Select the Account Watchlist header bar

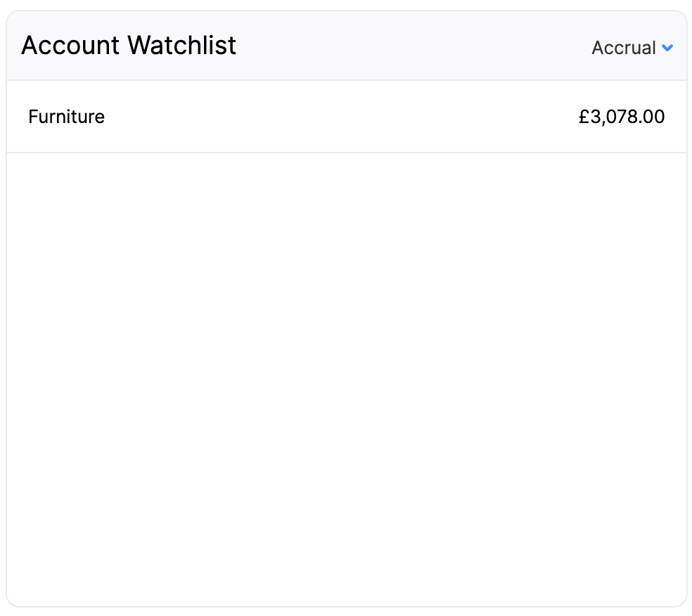pyautogui.click(x=346, y=45)
